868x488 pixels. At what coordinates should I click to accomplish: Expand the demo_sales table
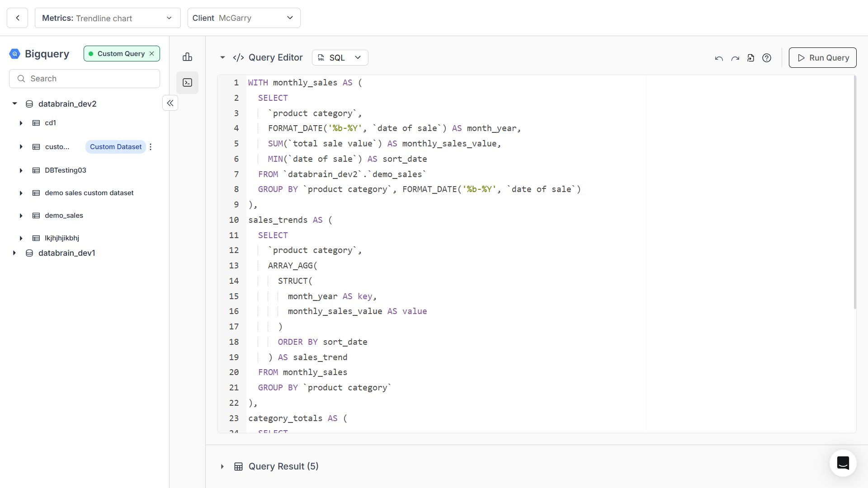(x=21, y=216)
